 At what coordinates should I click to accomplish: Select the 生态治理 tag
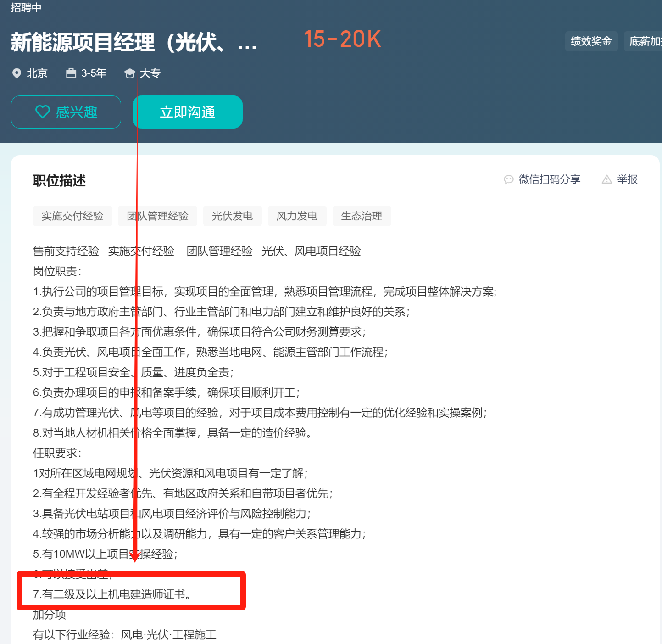[x=362, y=216]
